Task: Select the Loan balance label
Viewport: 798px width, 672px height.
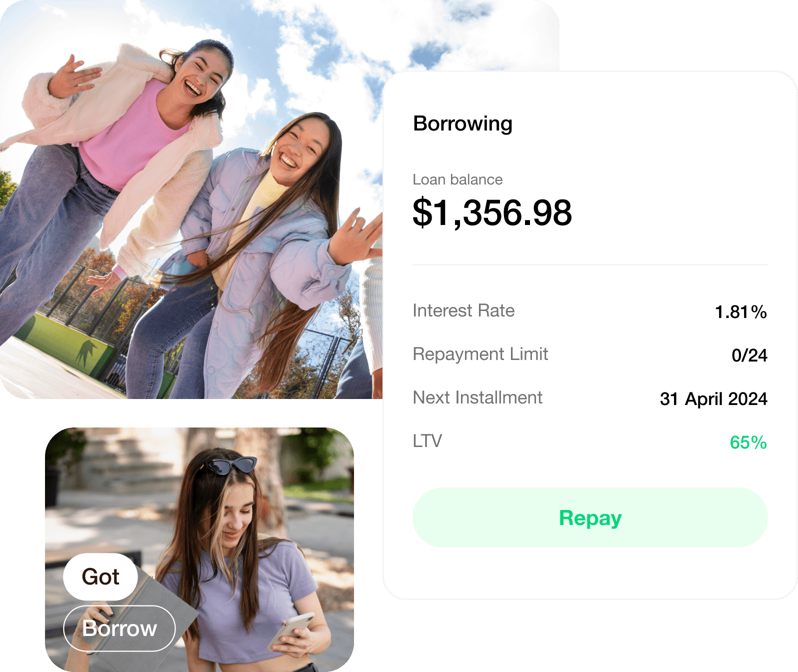Action: point(457,179)
